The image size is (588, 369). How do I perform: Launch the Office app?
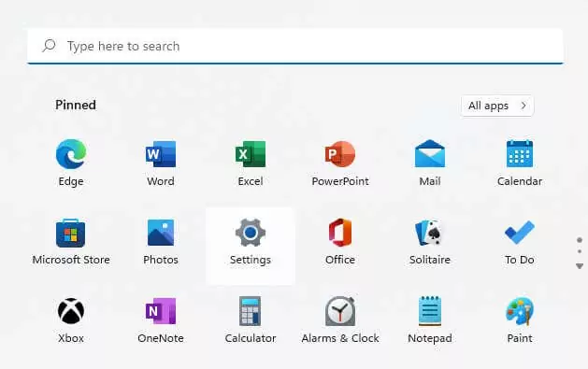[x=340, y=242]
